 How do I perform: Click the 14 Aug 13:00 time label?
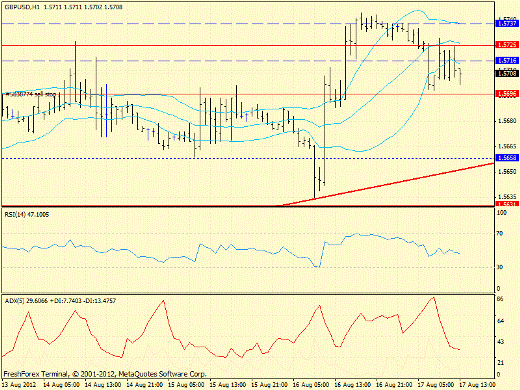point(103,385)
